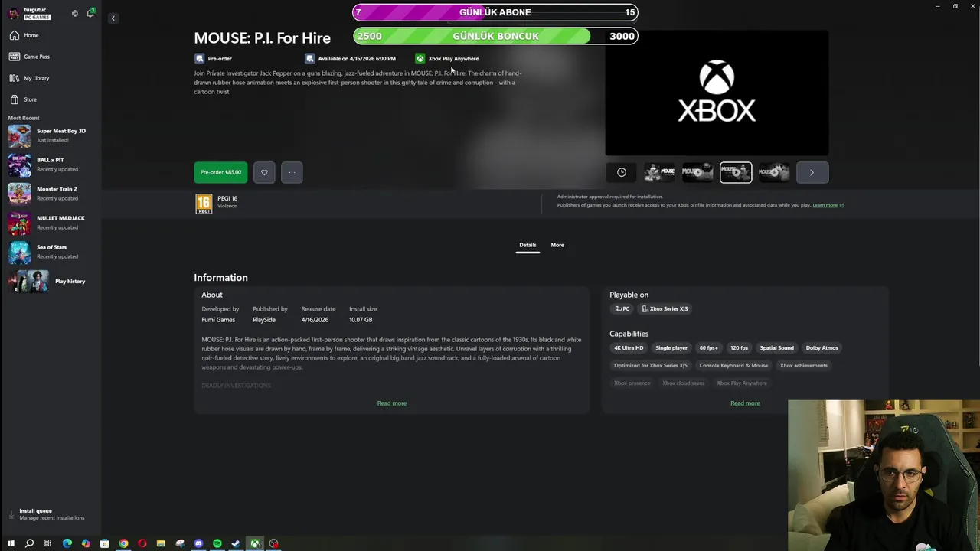Click Console Keyboard & Mouse tag
The height and width of the screenshot is (551, 980).
733,366
